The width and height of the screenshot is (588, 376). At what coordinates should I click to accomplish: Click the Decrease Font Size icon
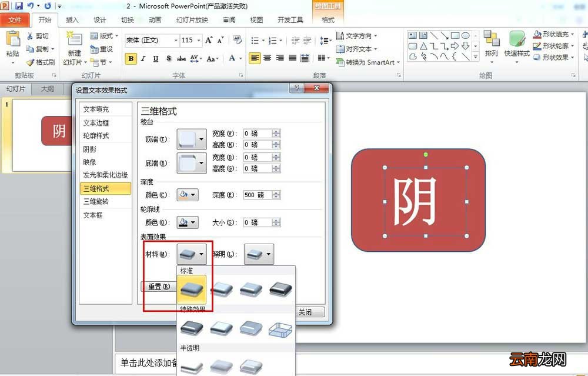[x=220, y=40]
